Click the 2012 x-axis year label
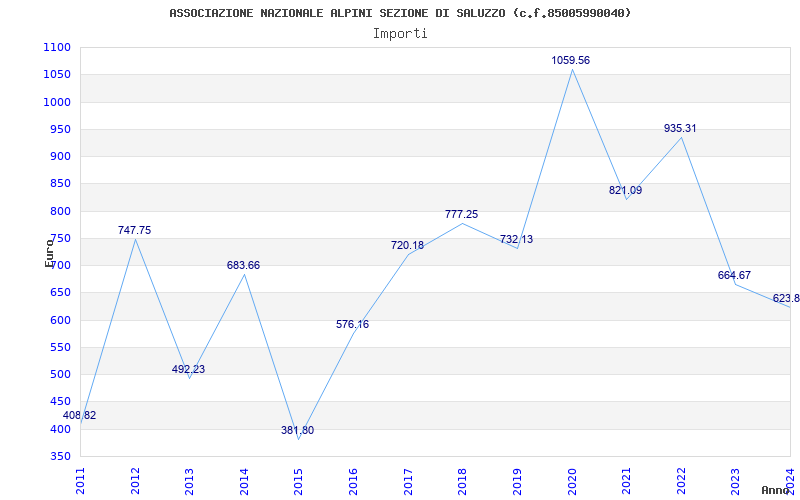 [135, 481]
